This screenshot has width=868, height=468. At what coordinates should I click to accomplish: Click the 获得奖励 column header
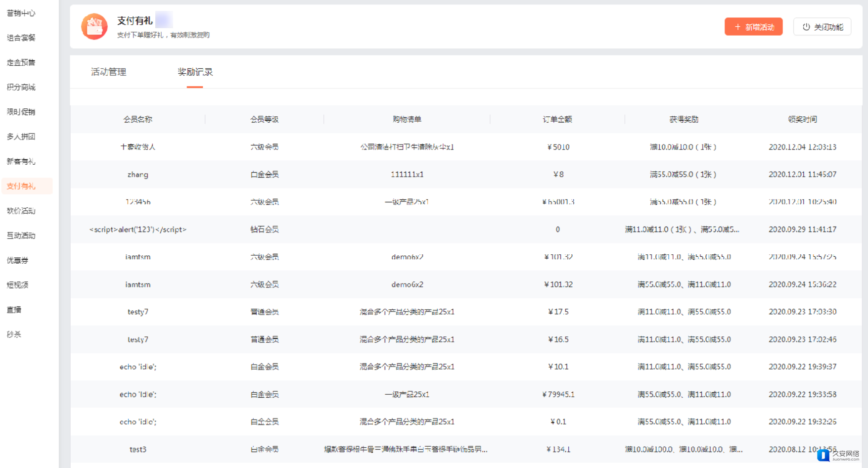(x=684, y=119)
